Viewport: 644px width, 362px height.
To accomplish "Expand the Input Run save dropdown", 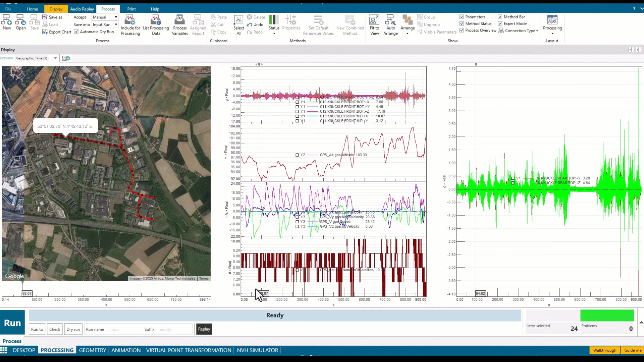I will click(x=116, y=24).
